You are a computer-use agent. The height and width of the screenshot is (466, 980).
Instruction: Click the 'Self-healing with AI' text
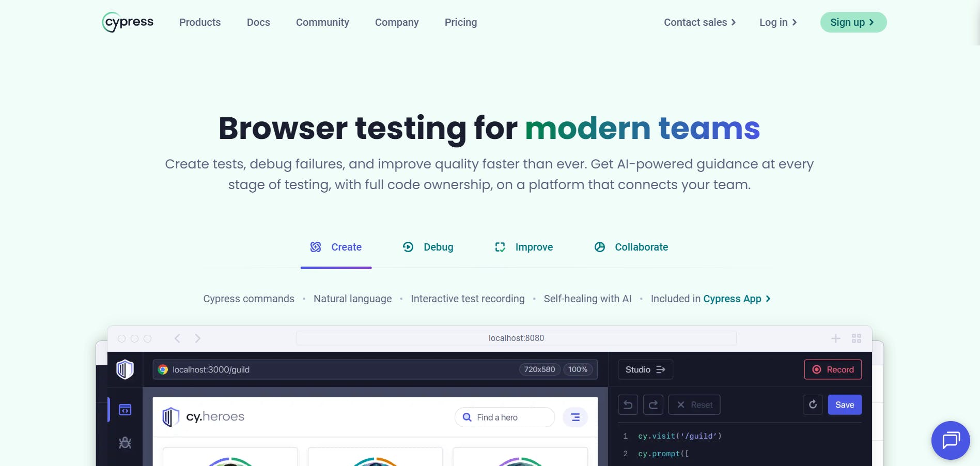click(x=588, y=299)
